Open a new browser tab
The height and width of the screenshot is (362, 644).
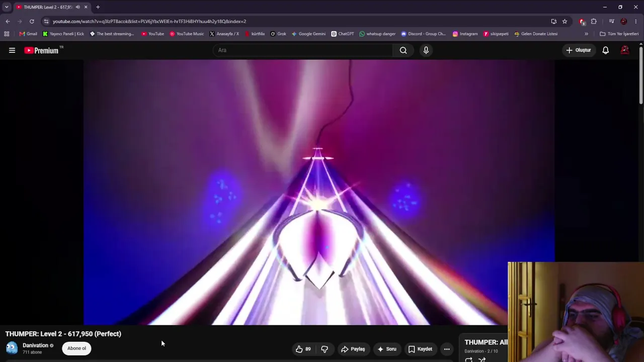tap(98, 7)
